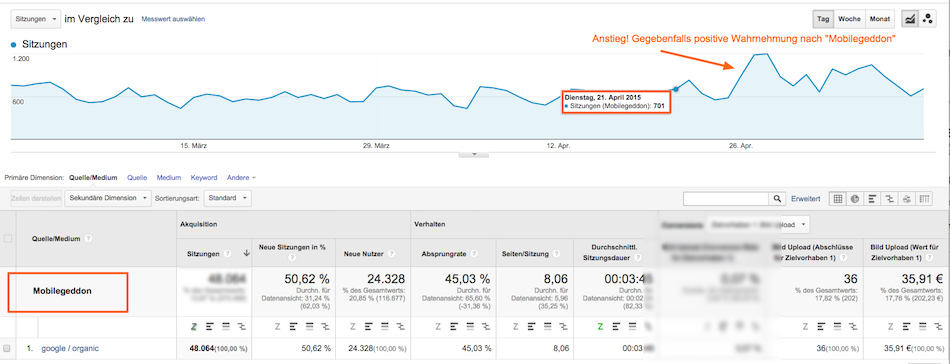
Task: Click the Z icon in Neue Nutzer column
Action: (353, 327)
